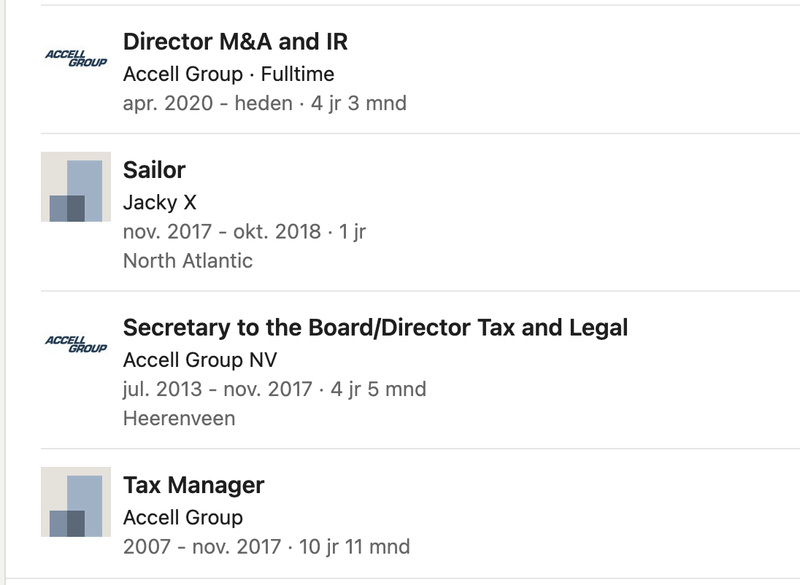Screen dimensions: 800x585
Task: Click the nov. 2017 – okt. 2018 duration text
Action: pyautogui.click(x=244, y=232)
